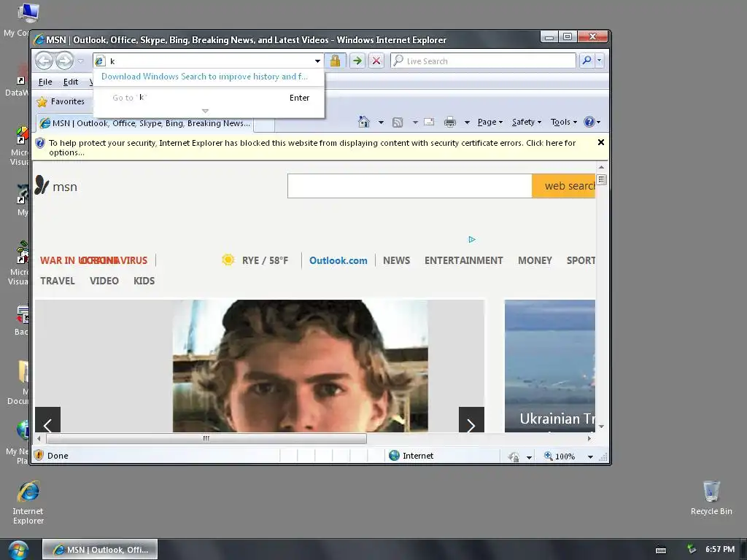Show next slide in news carousel
This screenshot has width=747, height=560.
coord(471,420)
